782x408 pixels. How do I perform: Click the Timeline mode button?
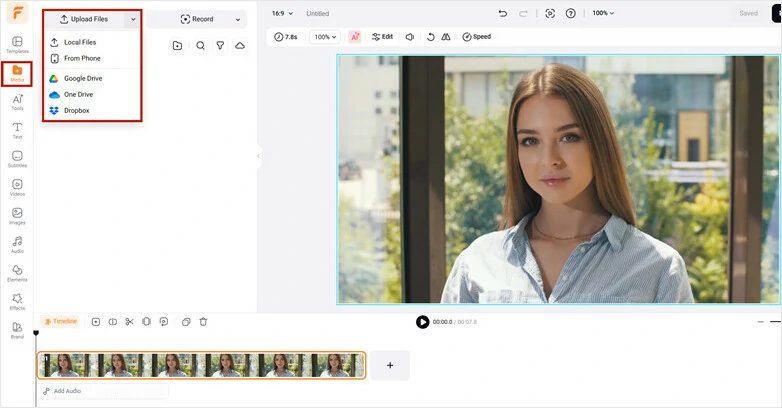(x=61, y=321)
